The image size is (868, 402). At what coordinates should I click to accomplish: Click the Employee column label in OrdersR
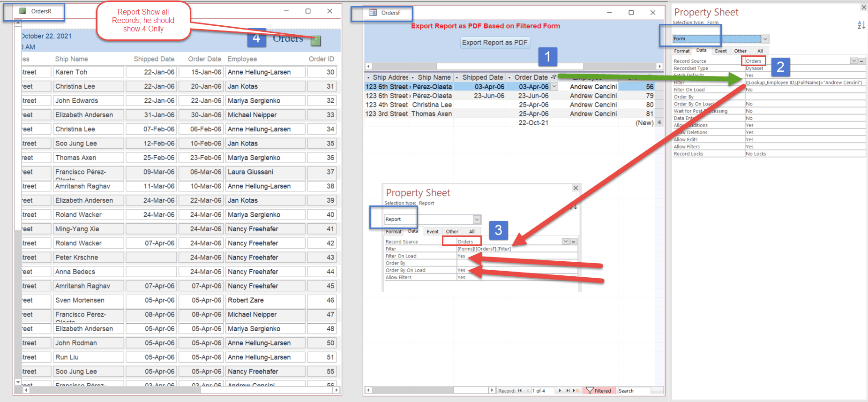click(x=242, y=59)
